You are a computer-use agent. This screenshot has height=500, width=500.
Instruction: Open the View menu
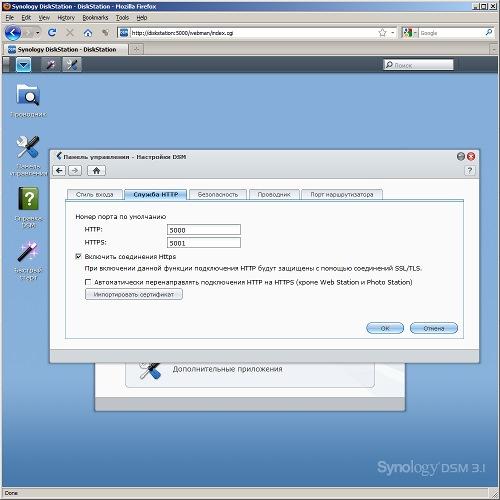pos(44,18)
